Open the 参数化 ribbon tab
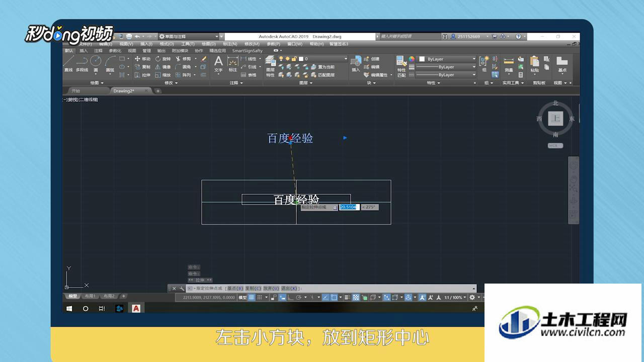This screenshot has height=362, width=644. click(115, 51)
